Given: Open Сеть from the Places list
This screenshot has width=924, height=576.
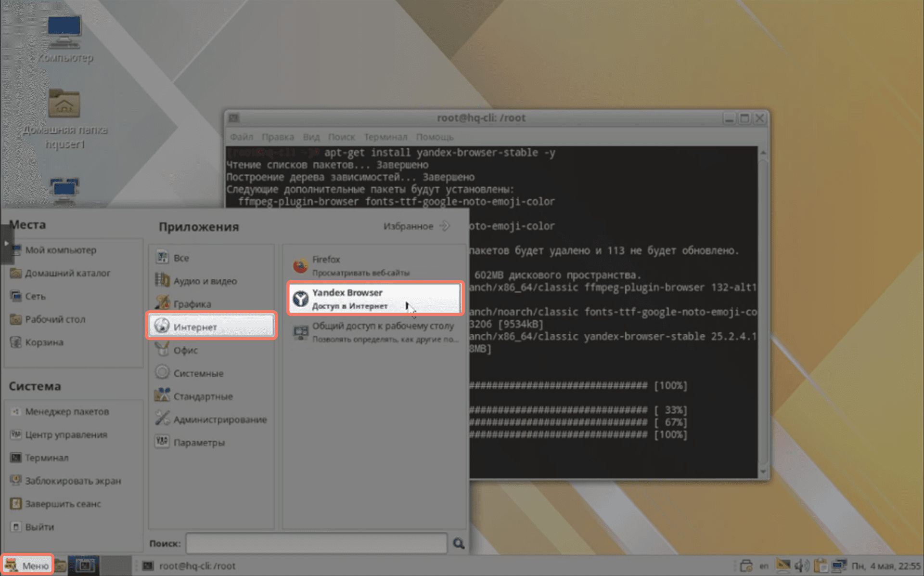Looking at the screenshot, I should pyautogui.click(x=74, y=296).
